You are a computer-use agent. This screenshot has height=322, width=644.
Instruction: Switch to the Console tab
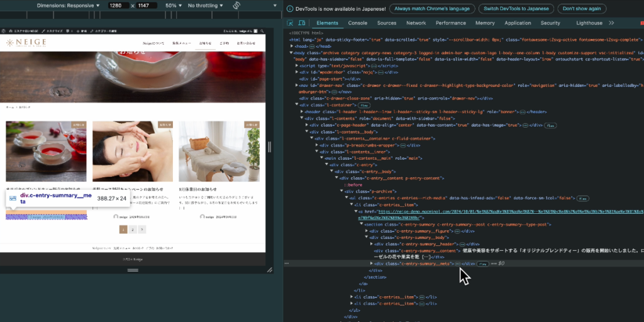point(358,23)
